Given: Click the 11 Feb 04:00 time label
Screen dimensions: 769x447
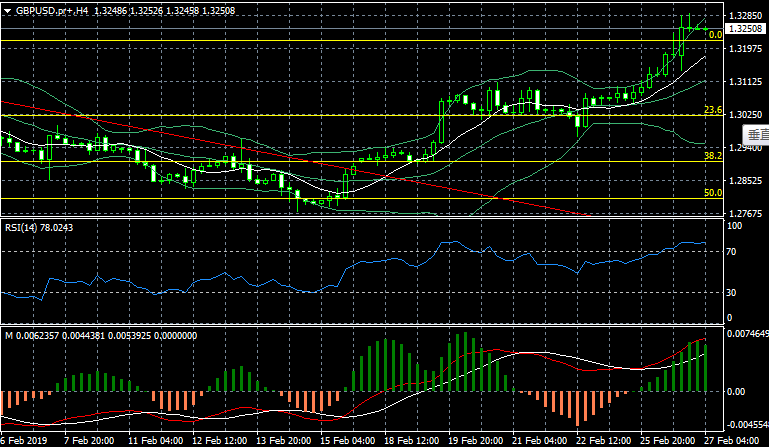Looking at the screenshot, I should [155, 440].
